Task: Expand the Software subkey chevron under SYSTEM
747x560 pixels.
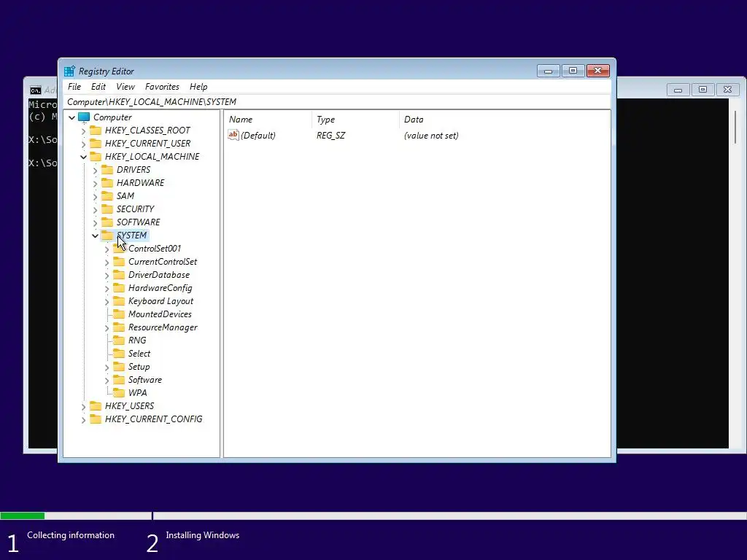Action: [107, 380]
